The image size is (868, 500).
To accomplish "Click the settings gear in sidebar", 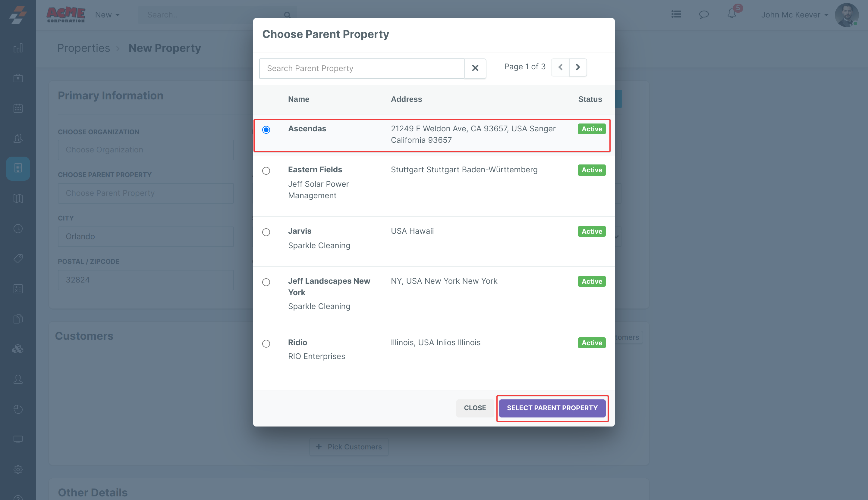I will click(18, 469).
